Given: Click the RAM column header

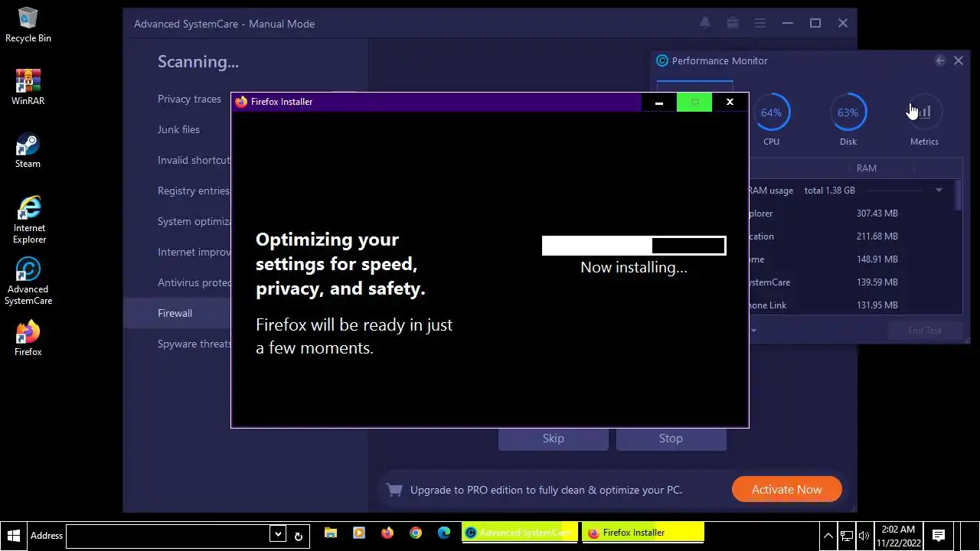Looking at the screenshot, I should point(867,168).
